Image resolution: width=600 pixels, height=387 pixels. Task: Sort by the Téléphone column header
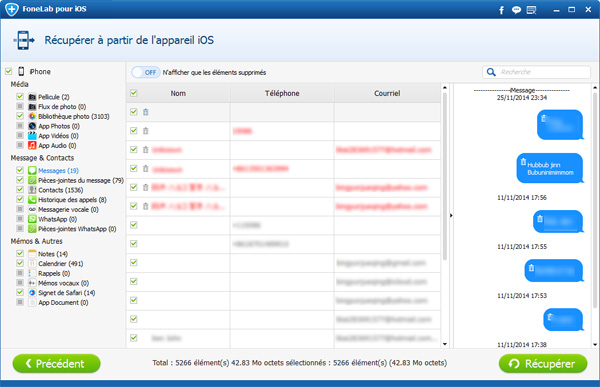(282, 93)
